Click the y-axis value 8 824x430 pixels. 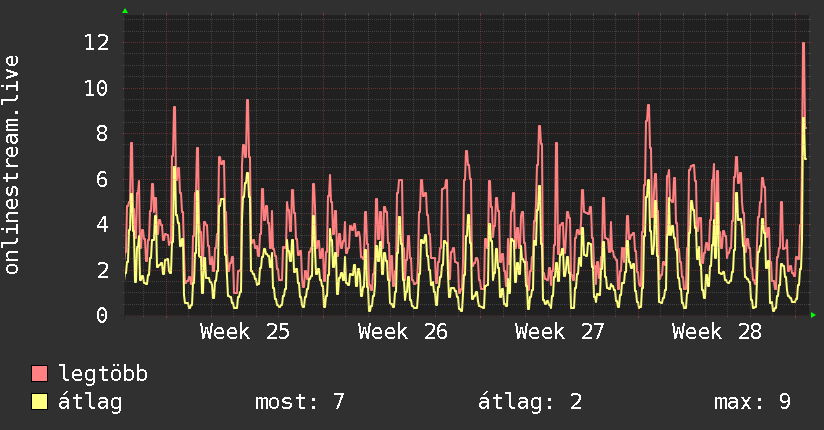coord(102,134)
